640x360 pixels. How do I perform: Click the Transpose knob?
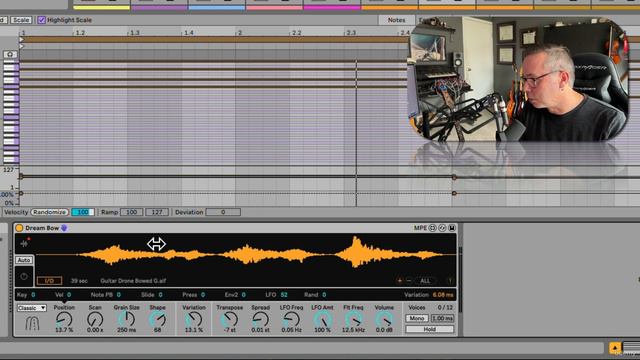point(229,319)
